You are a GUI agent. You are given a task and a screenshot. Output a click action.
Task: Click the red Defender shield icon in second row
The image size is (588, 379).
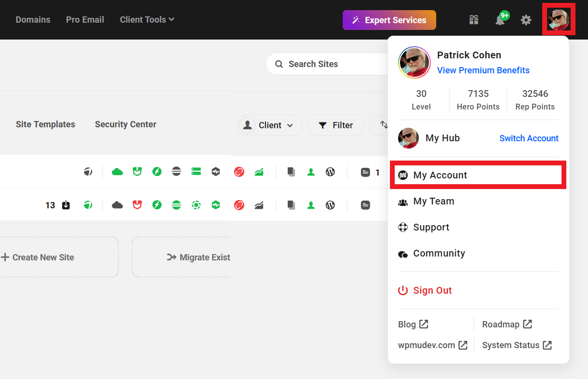pos(137,205)
